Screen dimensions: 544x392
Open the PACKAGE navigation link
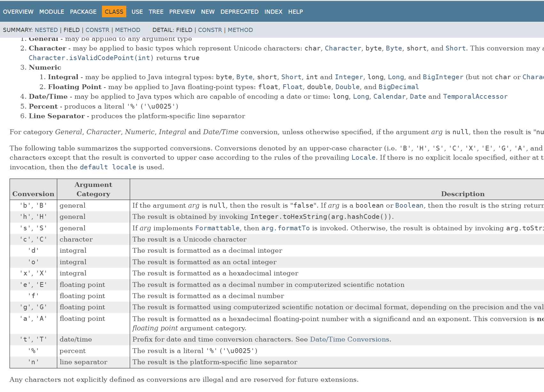pos(83,12)
